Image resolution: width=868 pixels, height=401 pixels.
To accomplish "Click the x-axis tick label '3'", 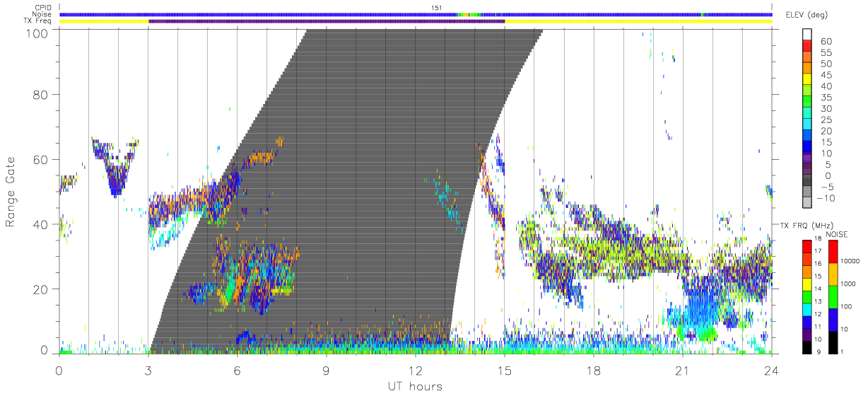I will coord(148,370).
